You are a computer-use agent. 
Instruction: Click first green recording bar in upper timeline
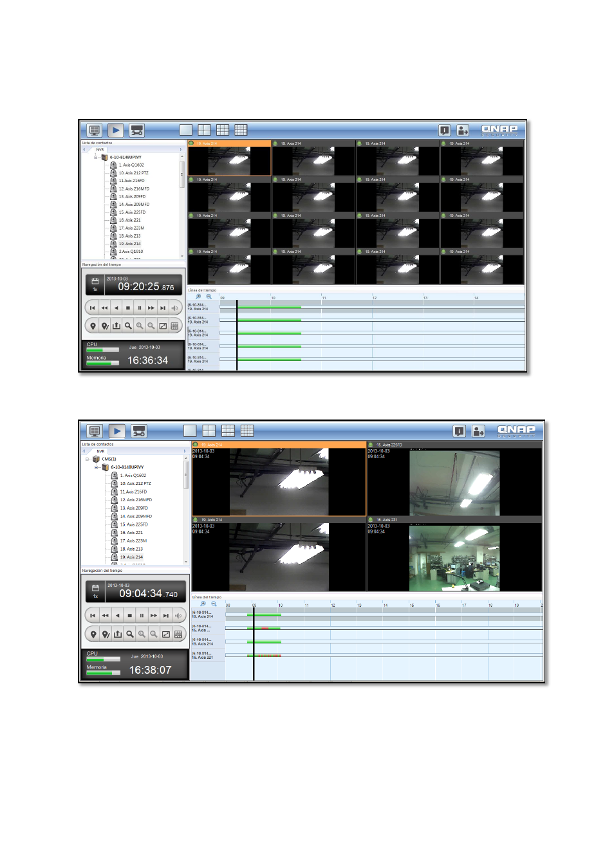point(269,308)
